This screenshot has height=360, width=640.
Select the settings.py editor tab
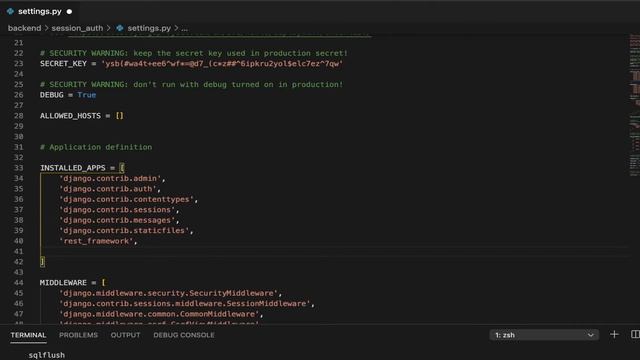point(40,11)
